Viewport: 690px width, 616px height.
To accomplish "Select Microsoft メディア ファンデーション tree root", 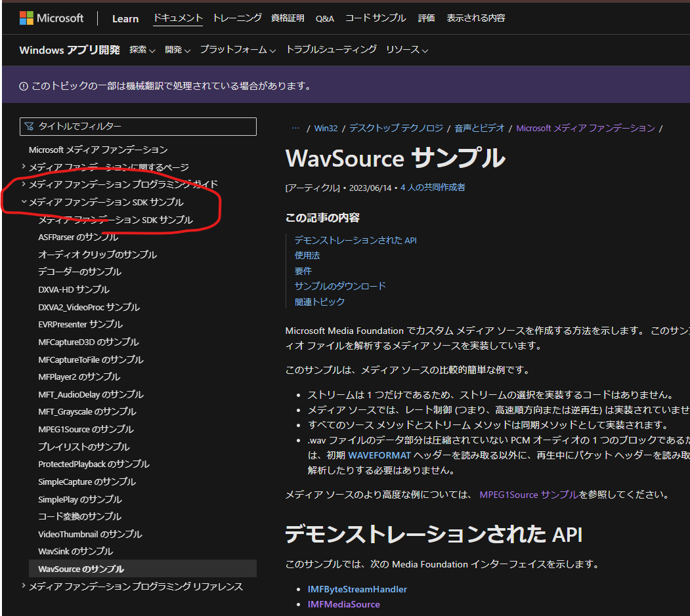I will point(98,150).
